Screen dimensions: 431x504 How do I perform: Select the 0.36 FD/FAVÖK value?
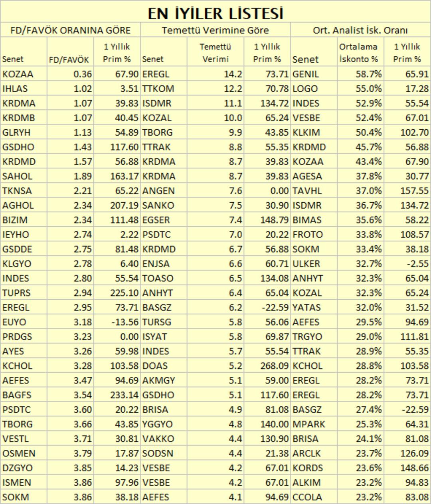tap(83, 74)
